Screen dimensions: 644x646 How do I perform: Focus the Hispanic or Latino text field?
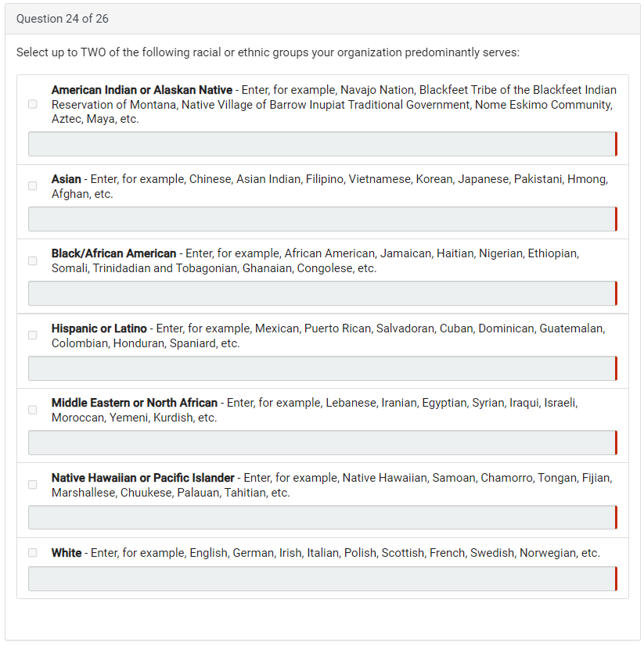pos(322,368)
